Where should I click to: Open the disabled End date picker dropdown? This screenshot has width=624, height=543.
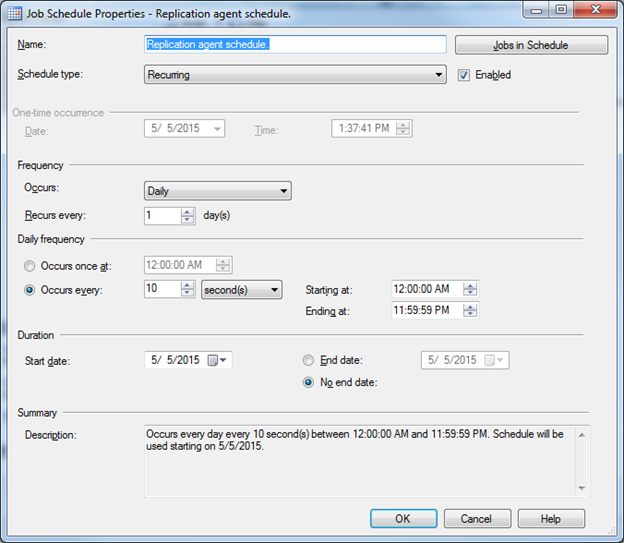pyautogui.click(x=495, y=360)
